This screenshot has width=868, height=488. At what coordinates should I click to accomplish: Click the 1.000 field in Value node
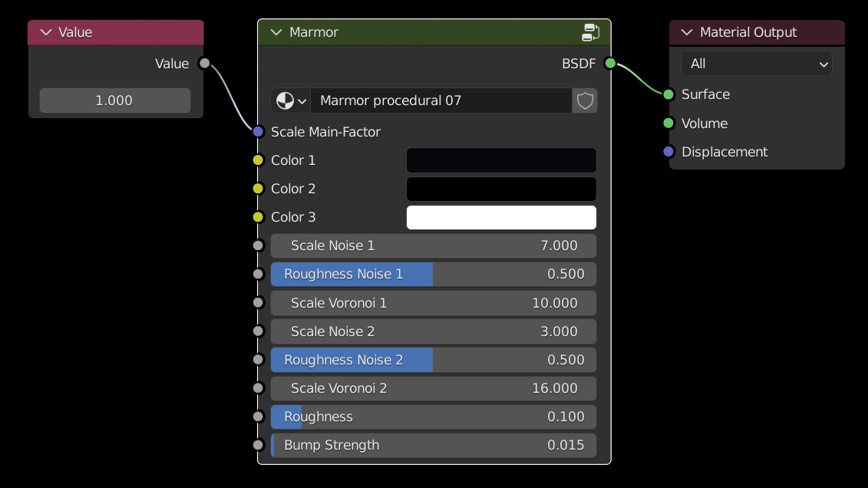pos(115,101)
